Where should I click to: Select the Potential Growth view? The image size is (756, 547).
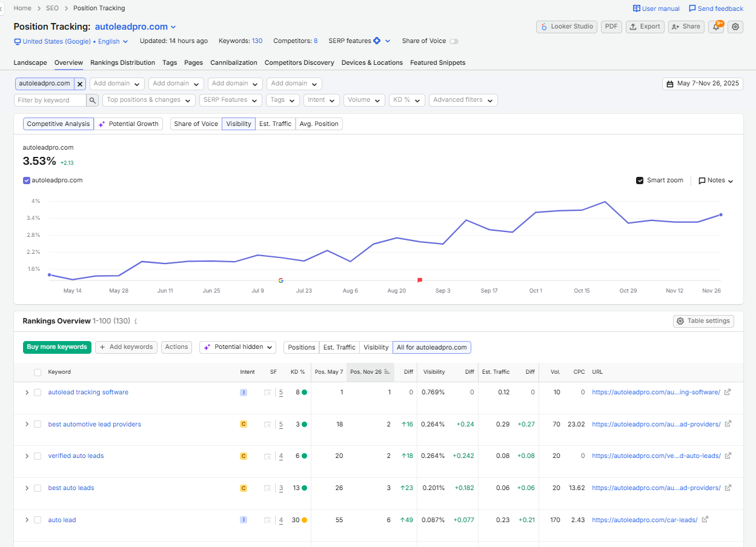pos(128,124)
